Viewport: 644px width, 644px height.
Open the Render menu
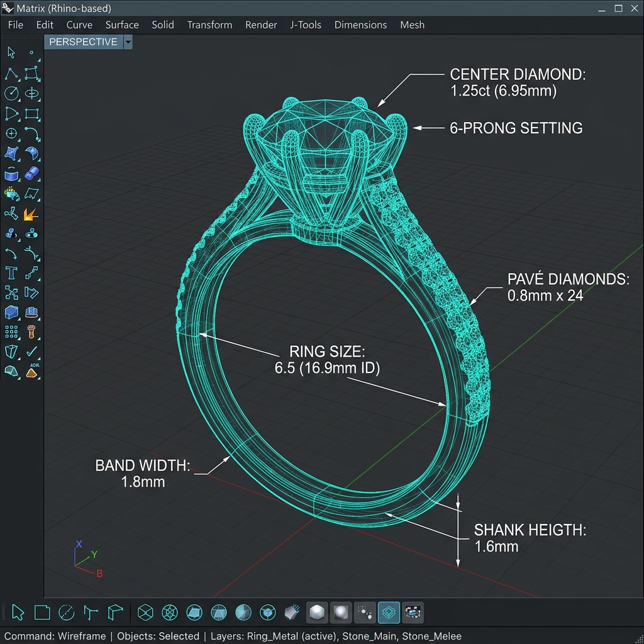[x=261, y=25]
